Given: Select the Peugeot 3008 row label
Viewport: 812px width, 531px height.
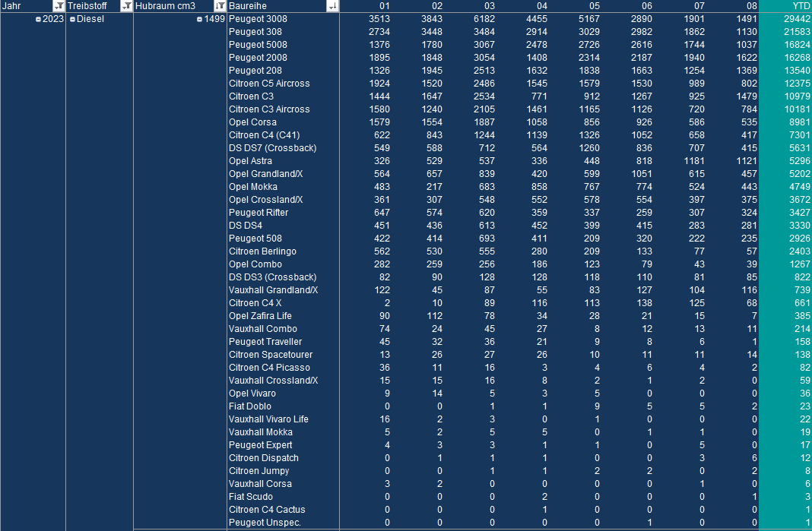Looking at the screenshot, I should pyautogui.click(x=258, y=19).
